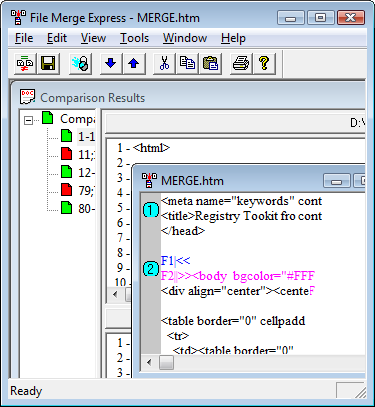Click line 1 - <html> in comparison pane

(143, 148)
